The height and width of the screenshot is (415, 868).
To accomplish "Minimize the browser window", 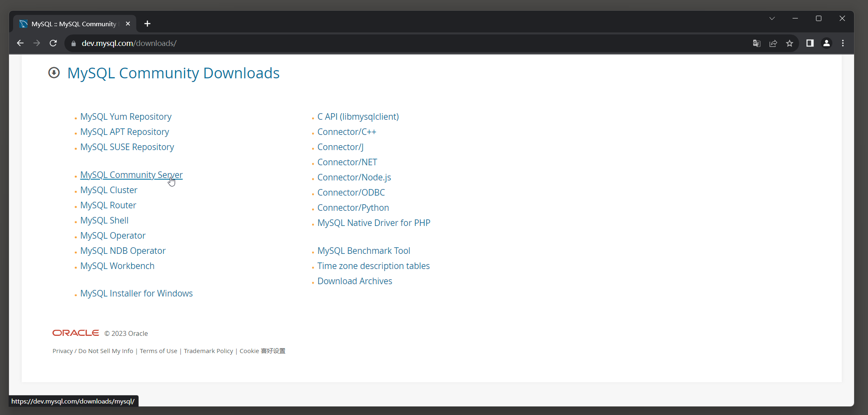I will click(x=795, y=18).
